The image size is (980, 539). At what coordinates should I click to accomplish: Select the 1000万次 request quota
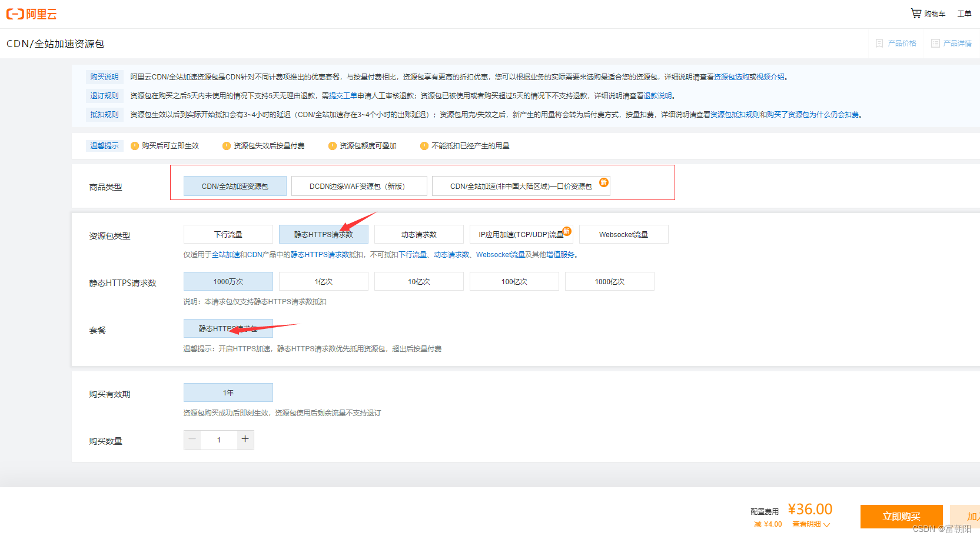[x=228, y=281]
